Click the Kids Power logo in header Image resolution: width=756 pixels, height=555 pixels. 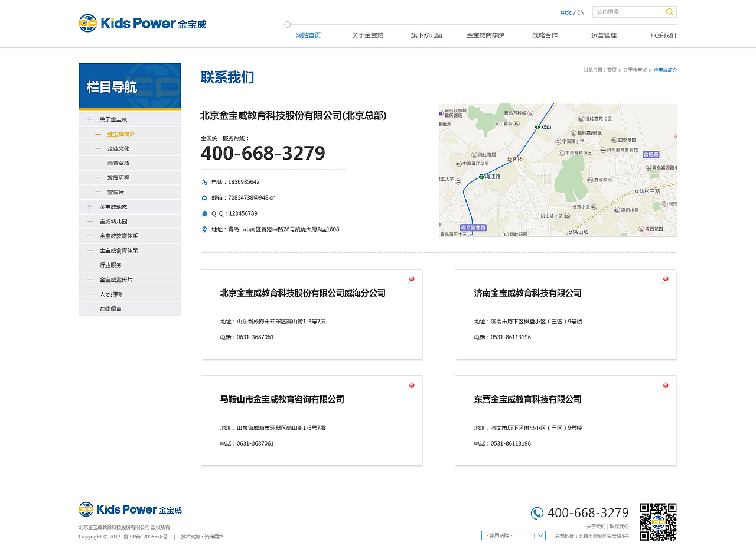tap(142, 23)
